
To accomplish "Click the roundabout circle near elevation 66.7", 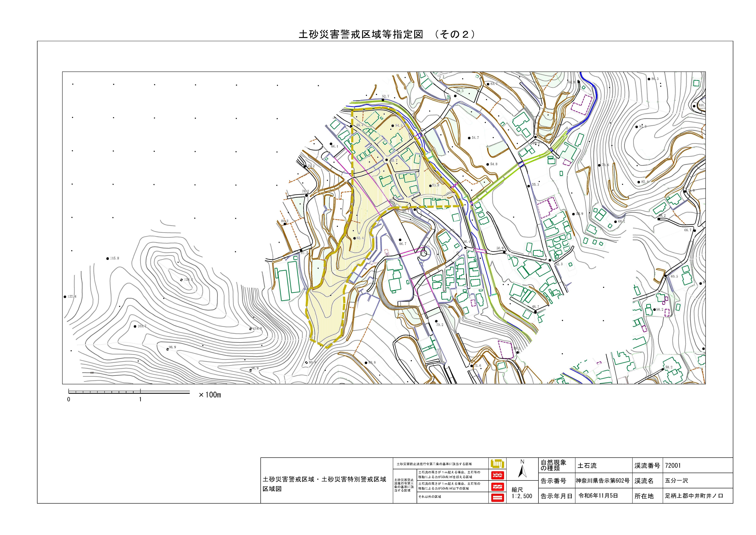I will click(x=424, y=253).
